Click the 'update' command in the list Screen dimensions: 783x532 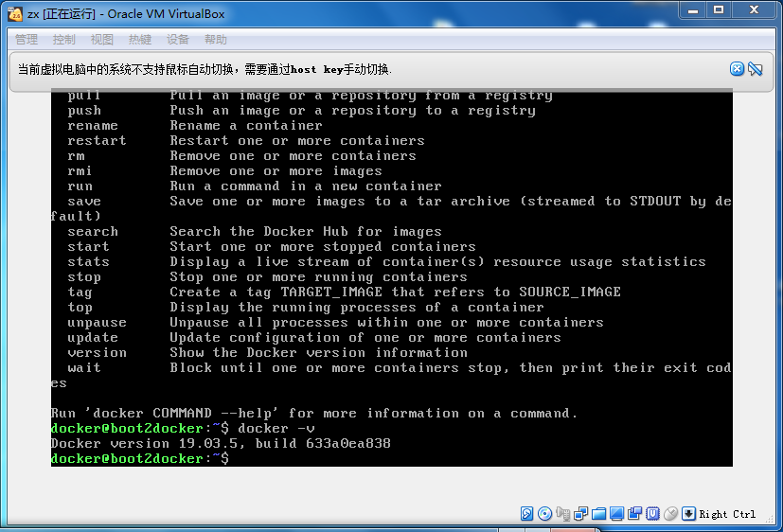coord(93,338)
